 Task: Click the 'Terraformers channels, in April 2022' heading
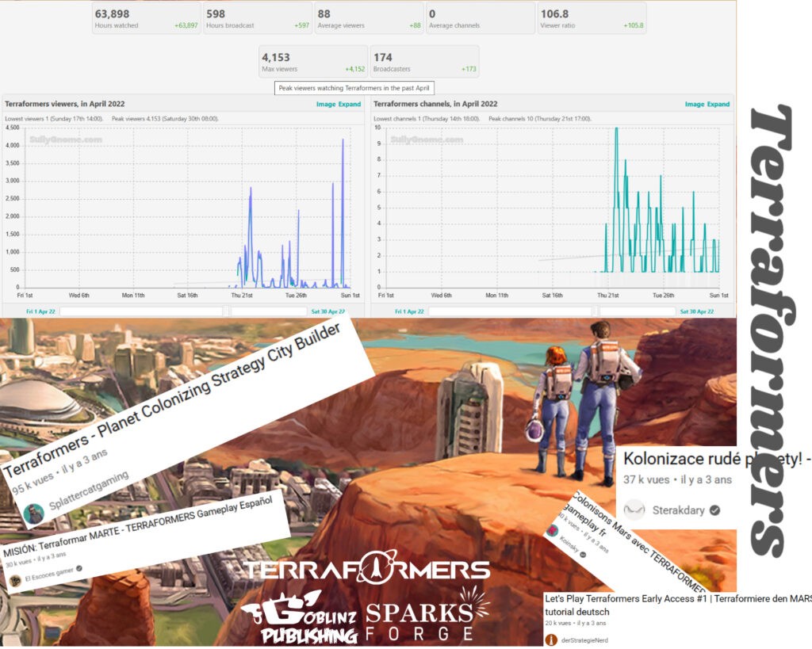(x=435, y=104)
